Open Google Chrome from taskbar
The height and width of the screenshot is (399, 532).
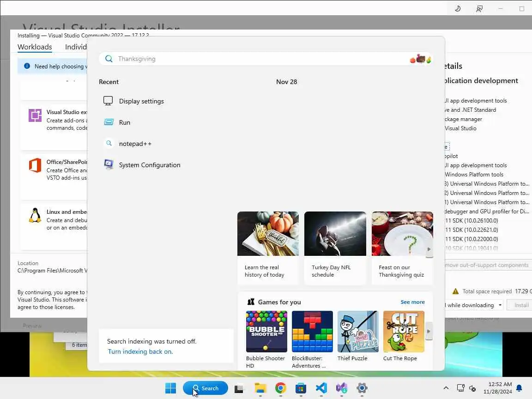[281, 388]
